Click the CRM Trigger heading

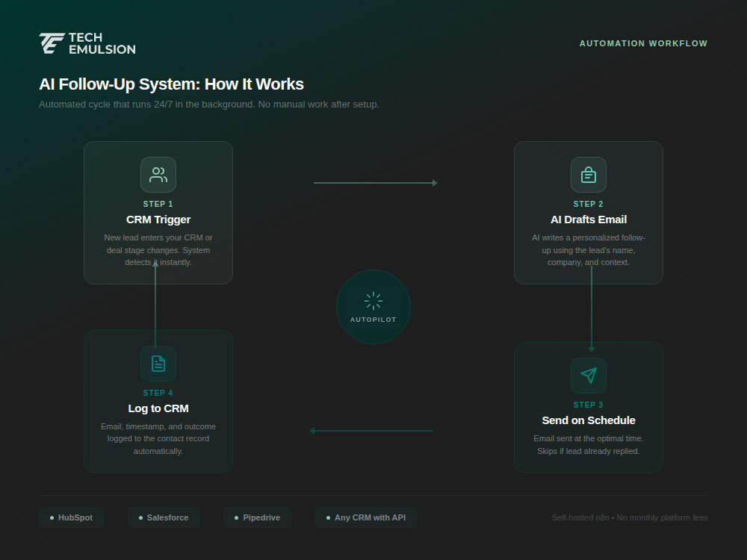tap(158, 220)
